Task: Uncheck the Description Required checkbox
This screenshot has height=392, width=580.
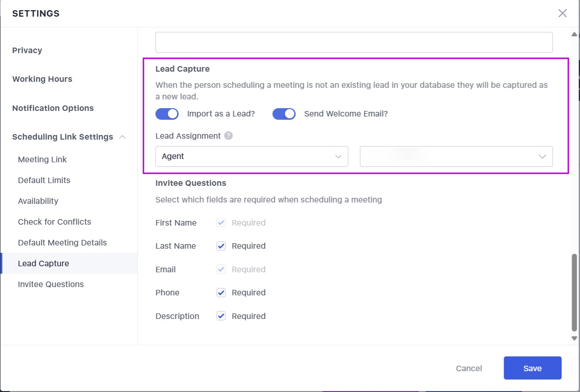Action: coord(221,316)
